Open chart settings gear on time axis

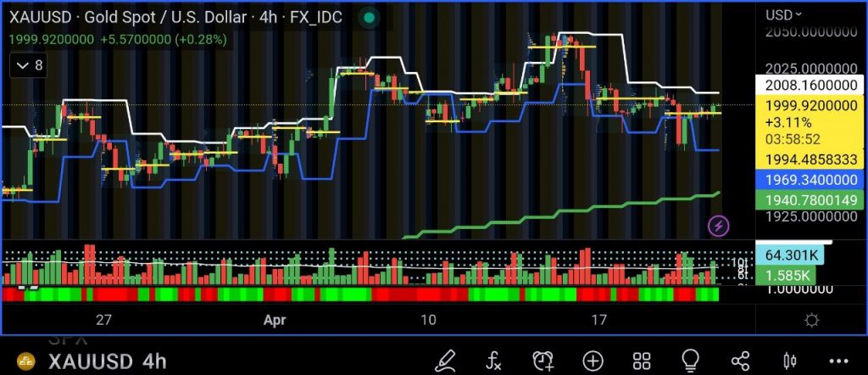coord(811,321)
